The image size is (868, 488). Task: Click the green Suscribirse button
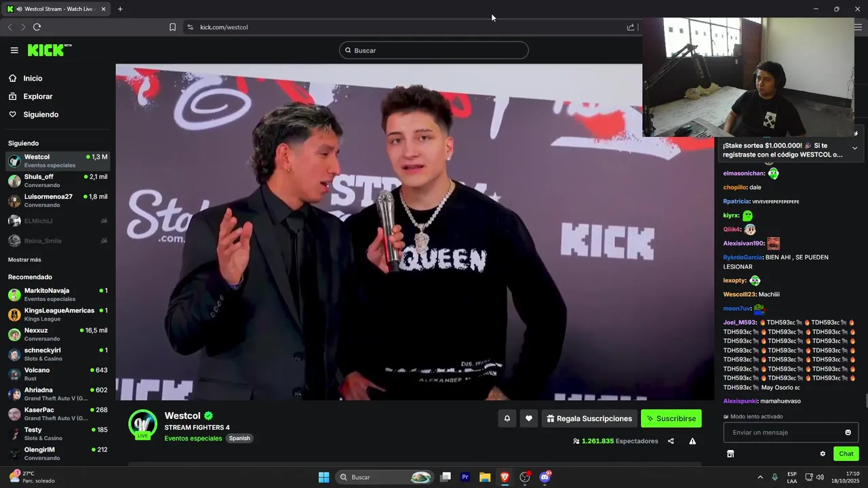coord(671,419)
